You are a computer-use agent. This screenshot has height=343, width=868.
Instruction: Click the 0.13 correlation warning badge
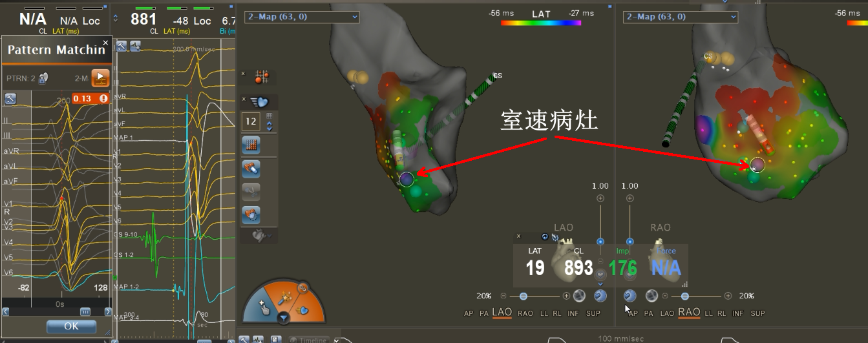[90, 99]
